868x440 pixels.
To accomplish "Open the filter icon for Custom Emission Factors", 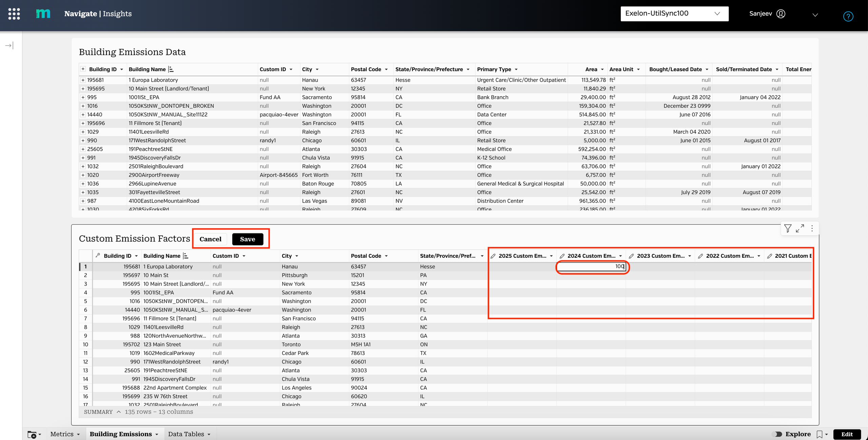I will [788, 228].
